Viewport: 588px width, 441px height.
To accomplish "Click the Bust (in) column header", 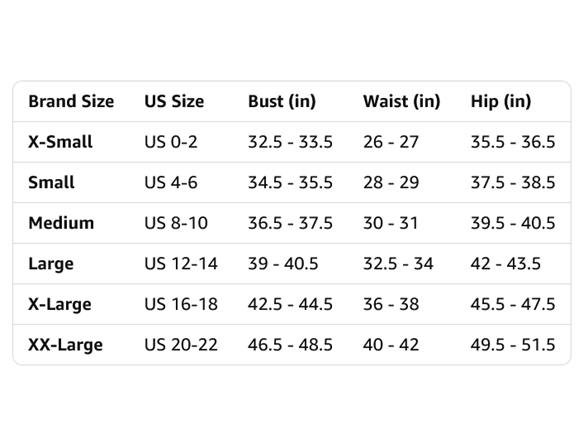I will click(x=282, y=101).
